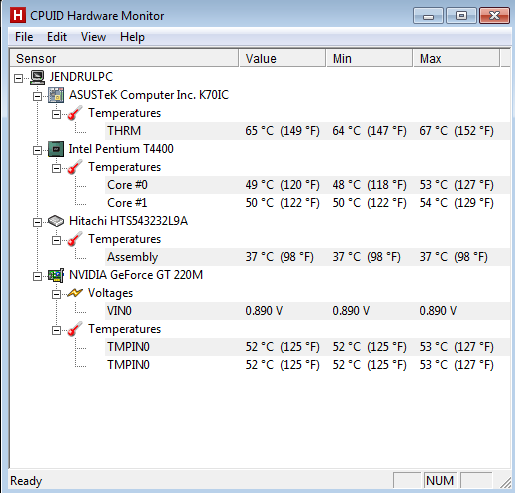This screenshot has width=515, height=493.
Task: Click THRM min value 64 °C
Action: pos(369,131)
